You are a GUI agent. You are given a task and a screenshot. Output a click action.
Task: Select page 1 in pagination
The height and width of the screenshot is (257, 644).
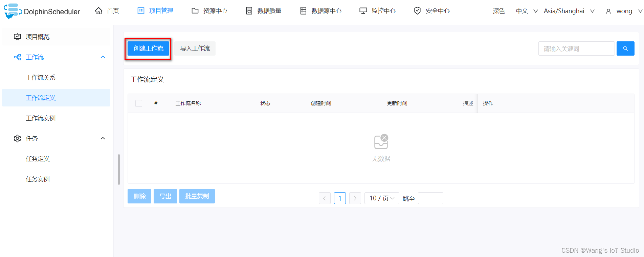click(x=340, y=198)
